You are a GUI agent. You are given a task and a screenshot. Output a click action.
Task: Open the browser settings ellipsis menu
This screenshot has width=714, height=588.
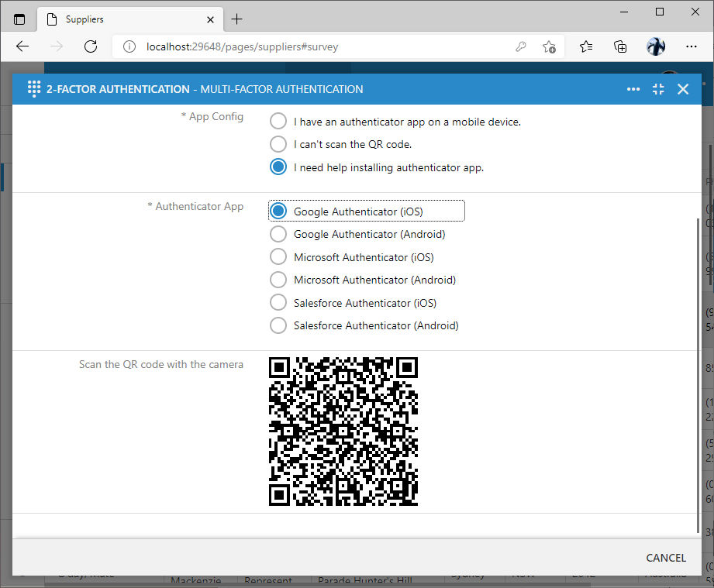692,46
